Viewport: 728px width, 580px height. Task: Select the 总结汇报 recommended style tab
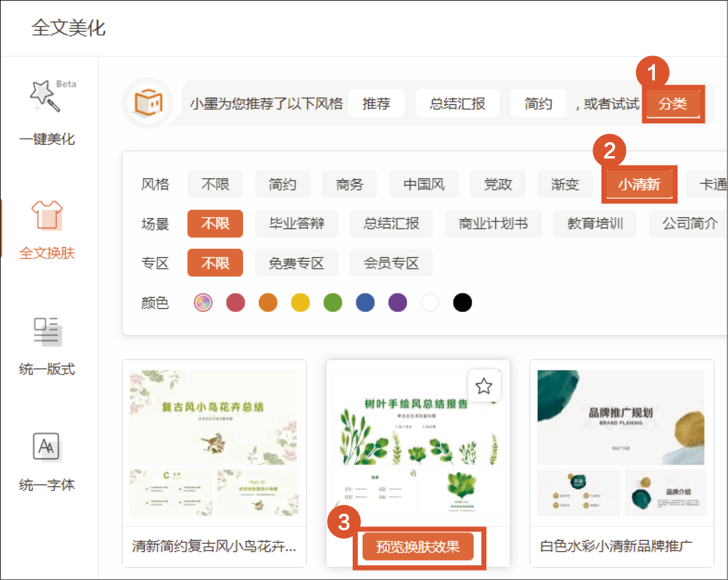coord(457,104)
